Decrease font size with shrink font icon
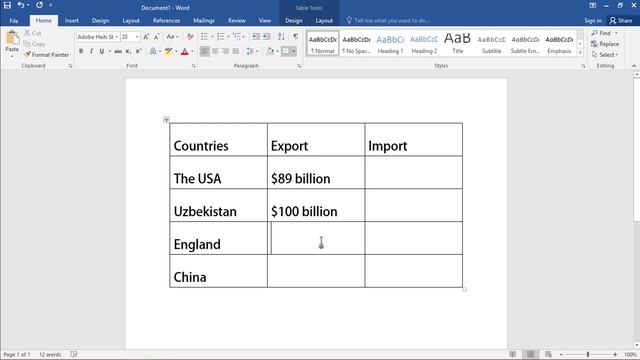The width and height of the screenshot is (640, 360). pos(156,37)
